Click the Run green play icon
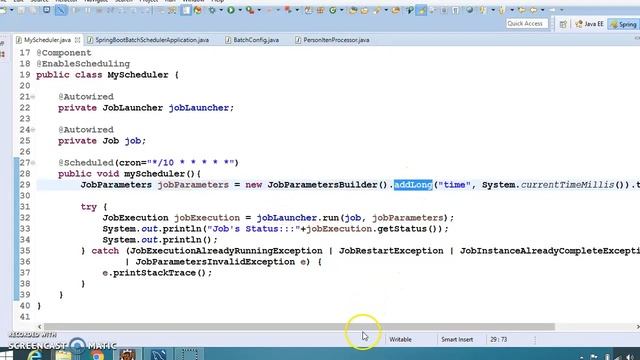 231,10
